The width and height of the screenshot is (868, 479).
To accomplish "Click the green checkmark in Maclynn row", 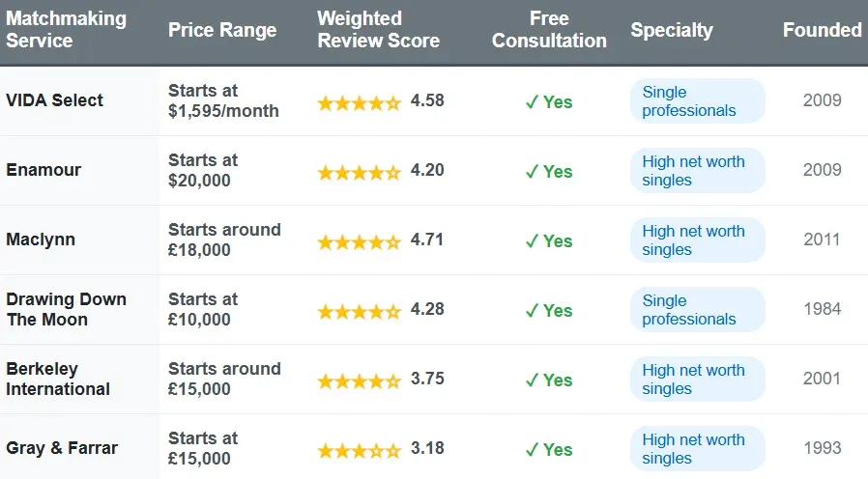I will tap(532, 241).
